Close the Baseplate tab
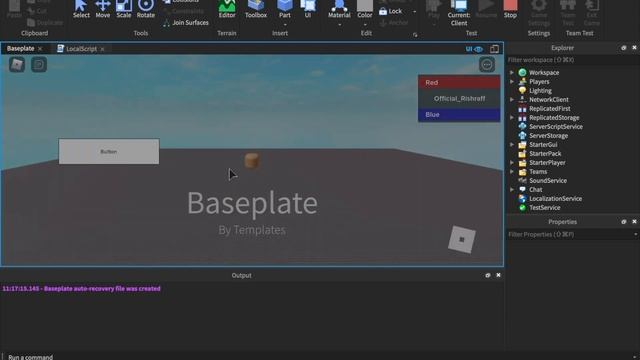640x360 pixels. click(x=40, y=49)
